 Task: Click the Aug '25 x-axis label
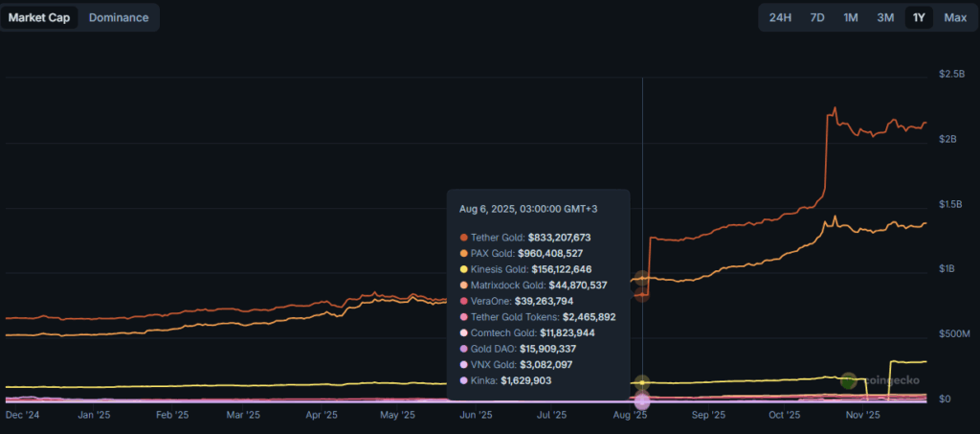pos(629,416)
